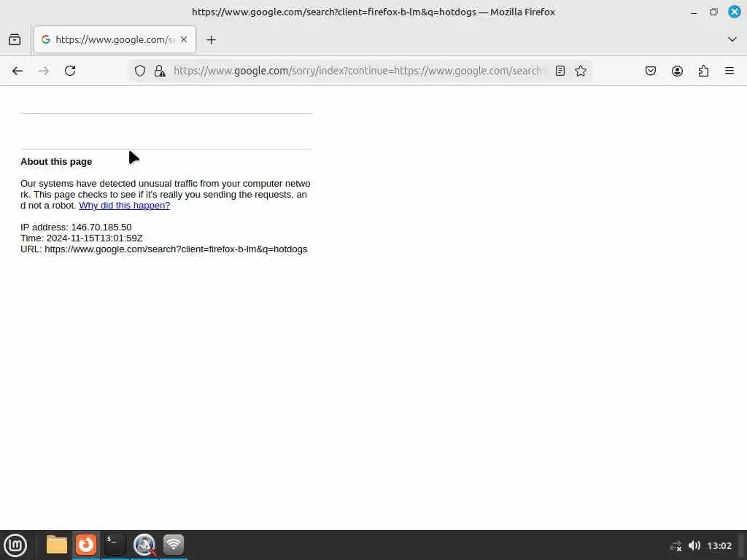Open the Firefox account menu
The image size is (747, 560).
[677, 71]
